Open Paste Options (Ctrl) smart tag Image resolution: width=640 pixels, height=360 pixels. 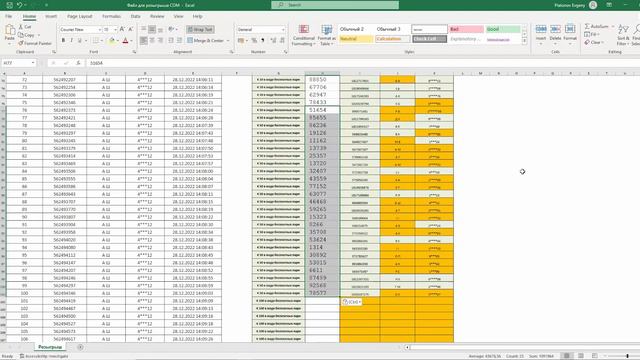(351, 302)
